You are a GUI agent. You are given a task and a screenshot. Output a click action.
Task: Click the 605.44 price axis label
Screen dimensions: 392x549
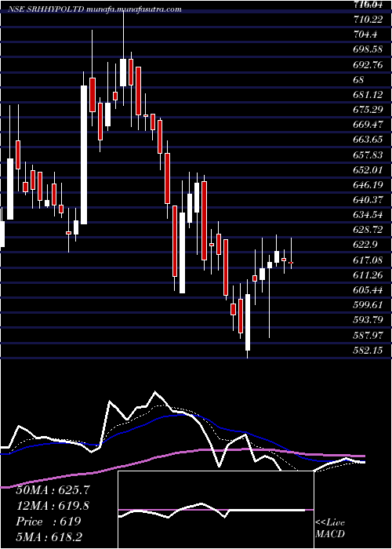[368, 291]
